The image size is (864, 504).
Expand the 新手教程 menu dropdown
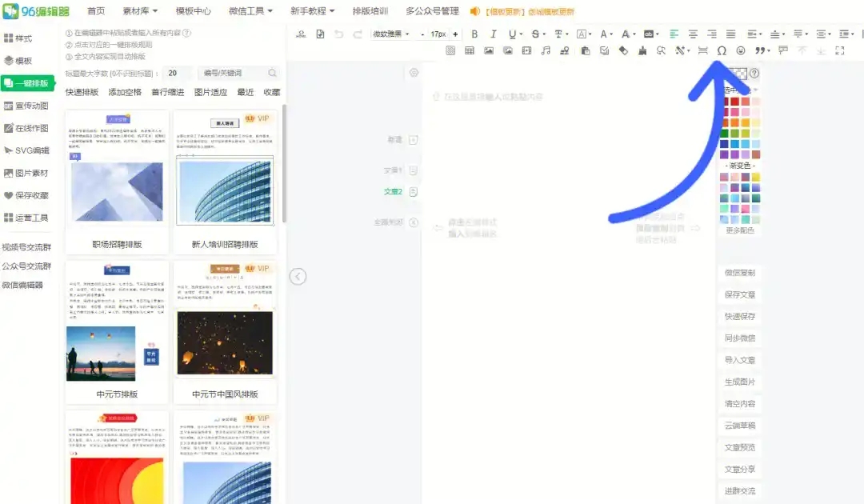(x=313, y=11)
